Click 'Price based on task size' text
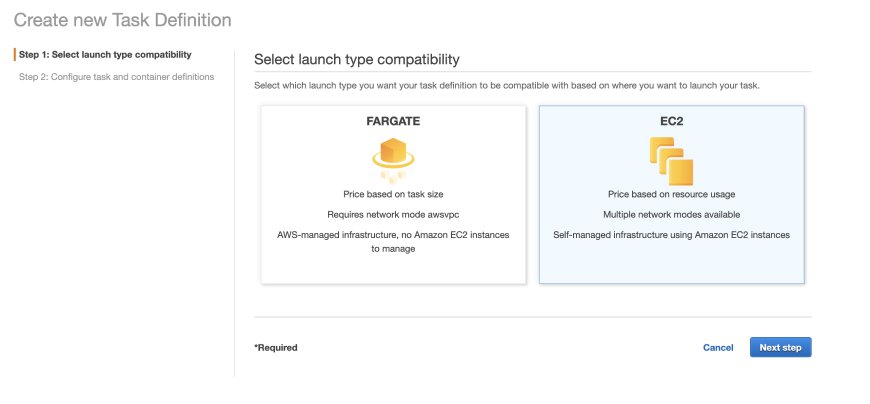 click(393, 194)
